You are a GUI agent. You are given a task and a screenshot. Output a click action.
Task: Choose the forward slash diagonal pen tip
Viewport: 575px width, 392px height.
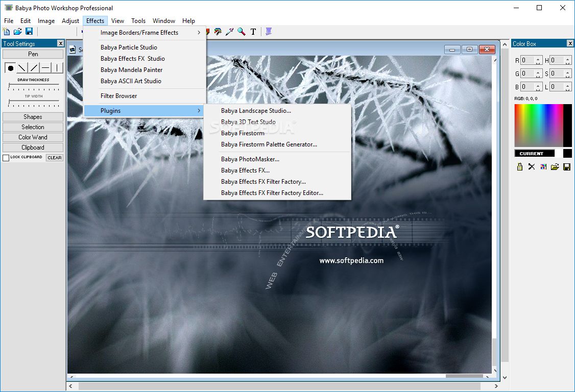(x=34, y=68)
